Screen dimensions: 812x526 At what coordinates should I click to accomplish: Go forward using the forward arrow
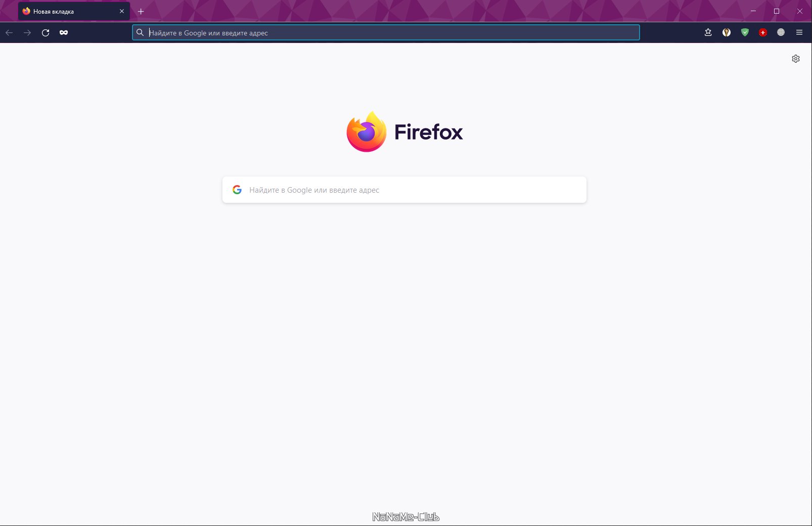(x=27, y=32)
